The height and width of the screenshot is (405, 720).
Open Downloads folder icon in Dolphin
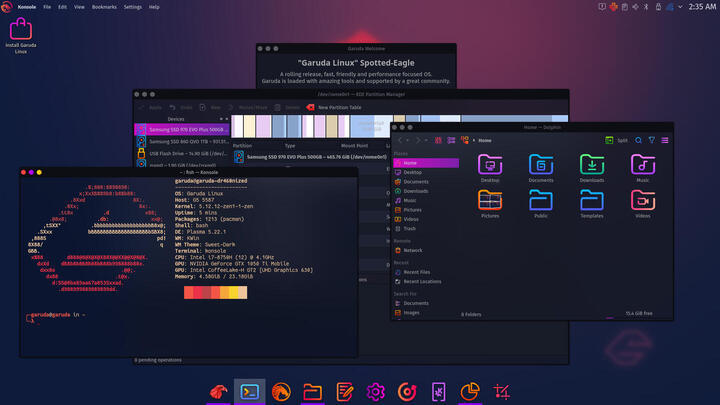[x=591, y=165]
